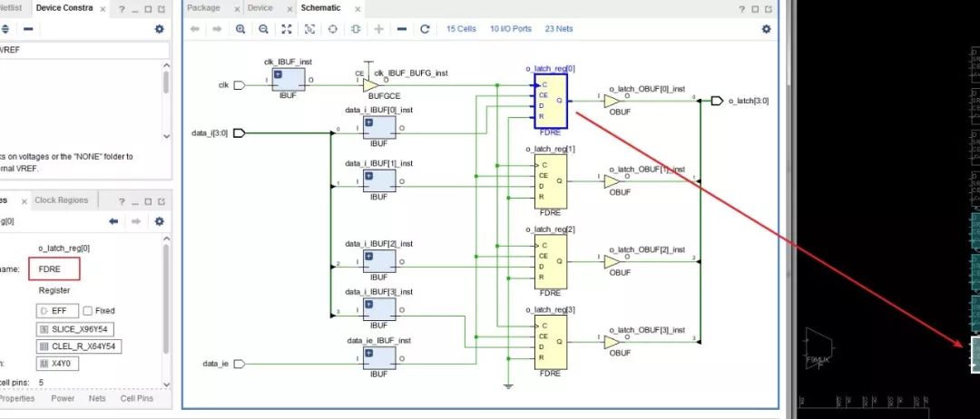Expand the clk_IBUF_inst block plus
This screenshot has height=419, width=980.
[x=279, y=73]
